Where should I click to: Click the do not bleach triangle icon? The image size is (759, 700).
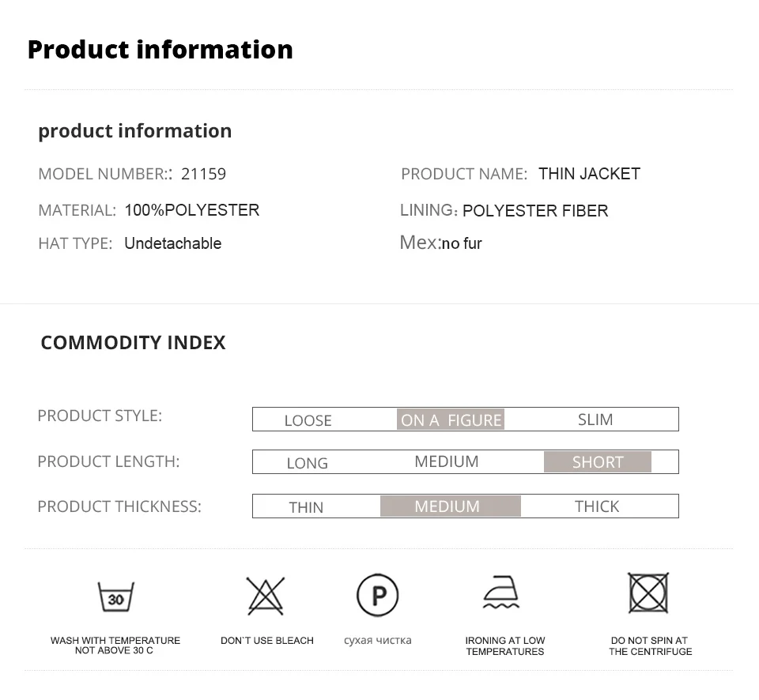click(266, 596)
